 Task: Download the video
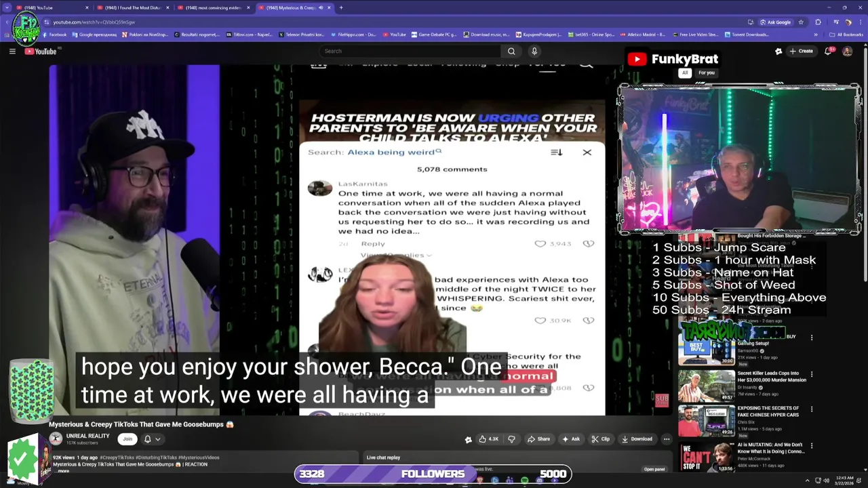(637, 439)
